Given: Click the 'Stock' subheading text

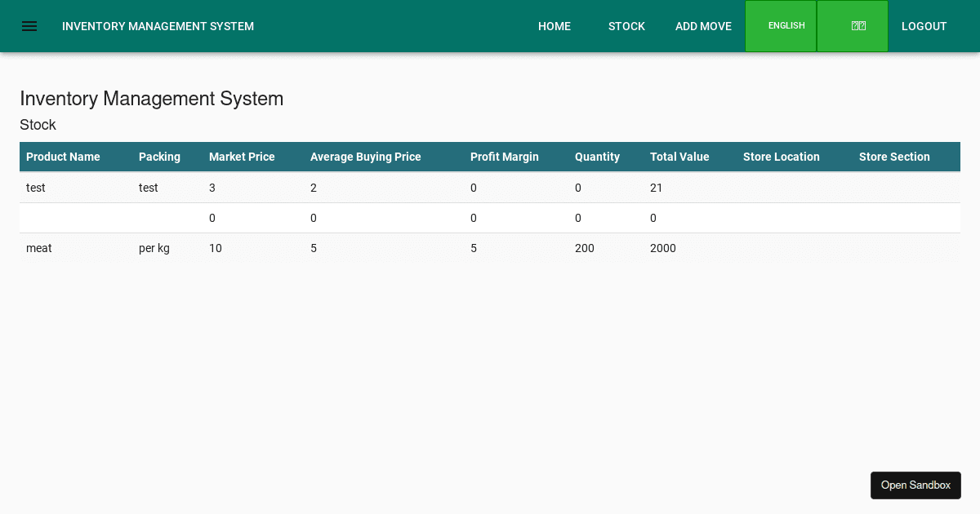Looking at the screenshot, I should pos(38,125).
